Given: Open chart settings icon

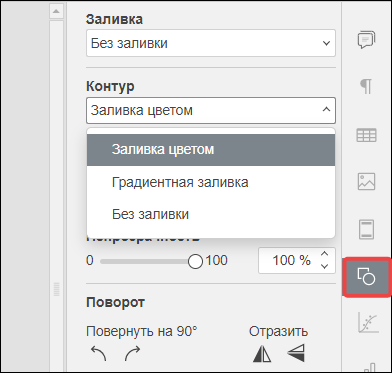Looking at the screenshot, I should [x=368, y=323].
